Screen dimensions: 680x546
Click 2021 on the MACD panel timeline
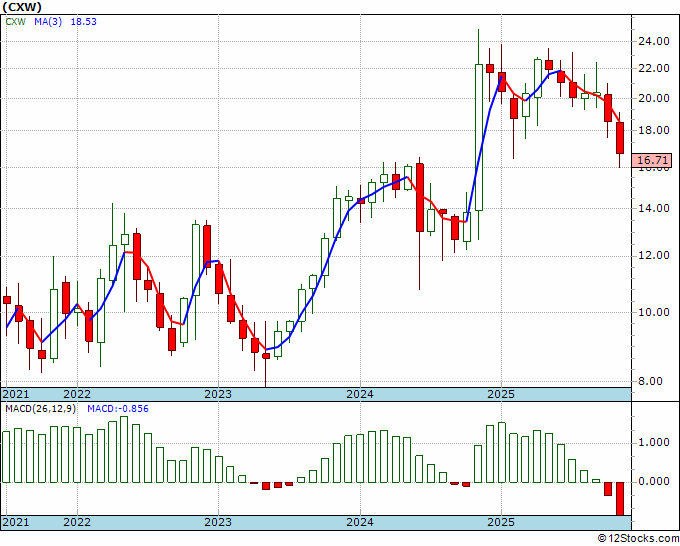pos(16,522)
